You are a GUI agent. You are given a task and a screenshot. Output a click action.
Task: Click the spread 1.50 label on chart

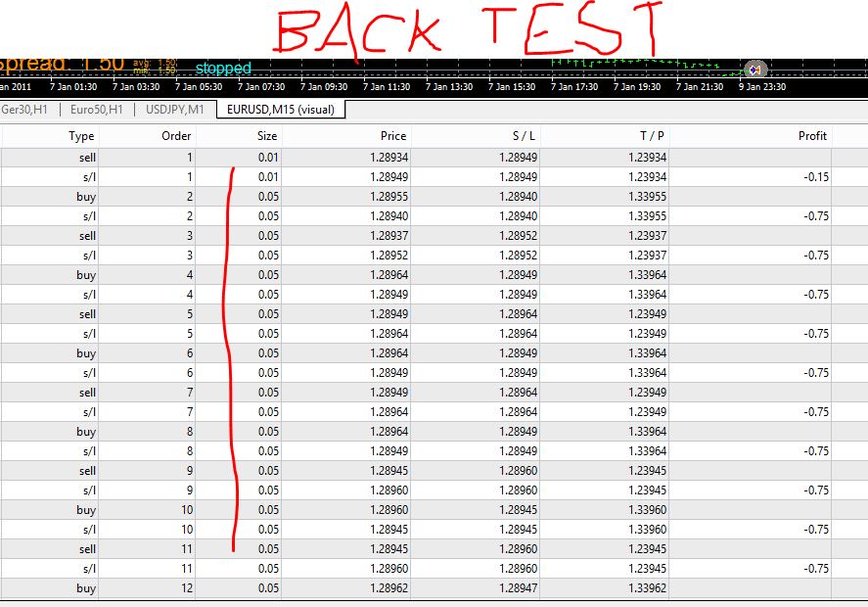point(62,65)
